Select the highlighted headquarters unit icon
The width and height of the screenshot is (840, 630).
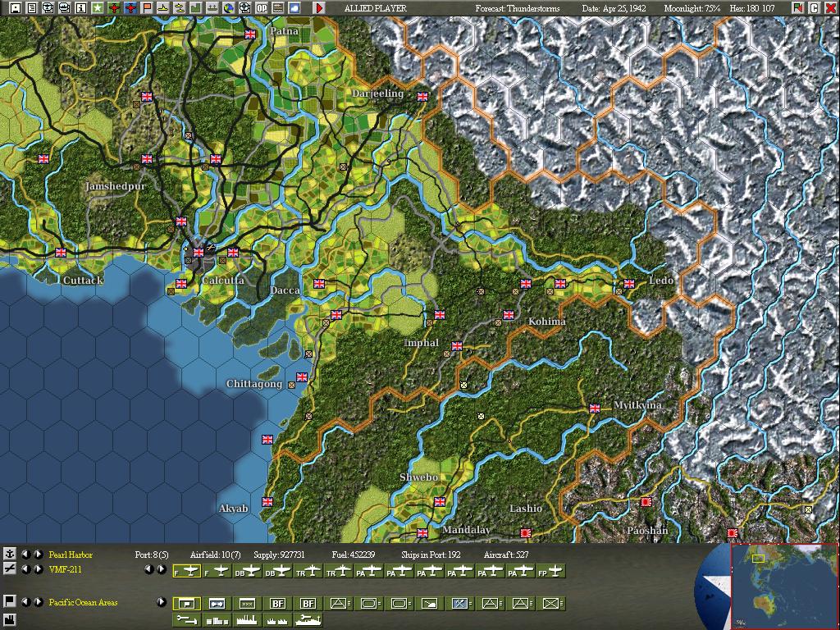click(187, 604)
